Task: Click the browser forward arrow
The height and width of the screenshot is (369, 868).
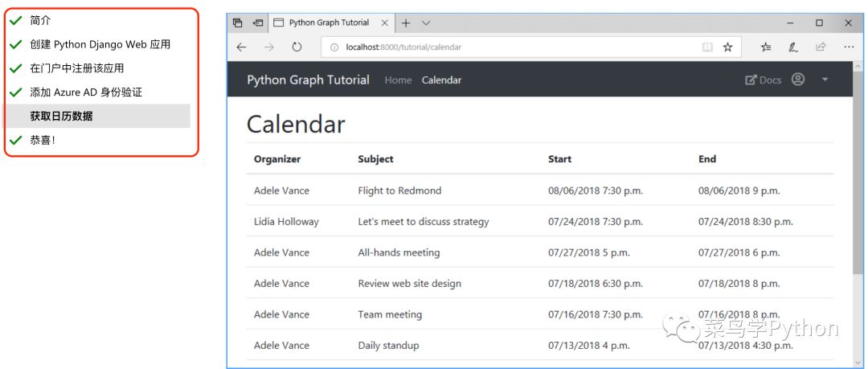Action: 269,47
